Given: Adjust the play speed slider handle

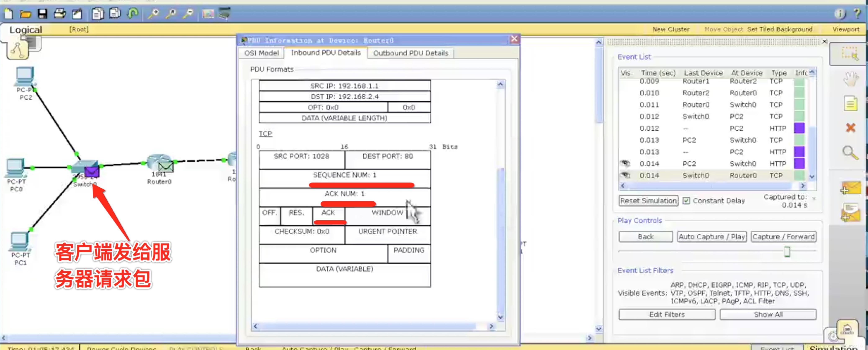Looking at the screenshot, I should point(787,252).
